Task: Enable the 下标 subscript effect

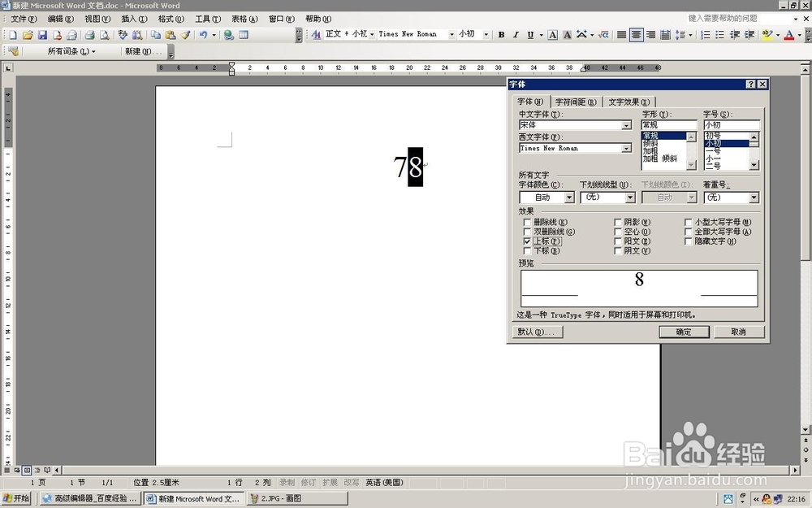Action: coord(528,251)
